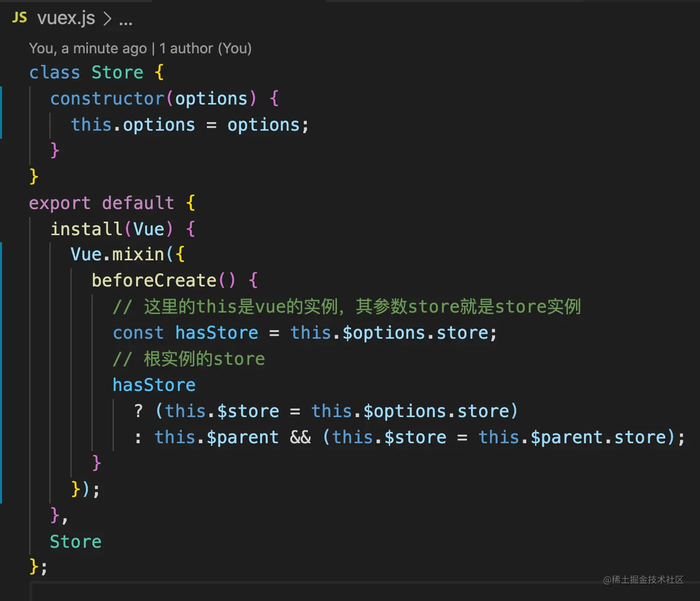Image resolution: width=700 pixels, height=601 pixels.
Task: Click the blue change bar beside the constructor
Action: coord(2,112)
